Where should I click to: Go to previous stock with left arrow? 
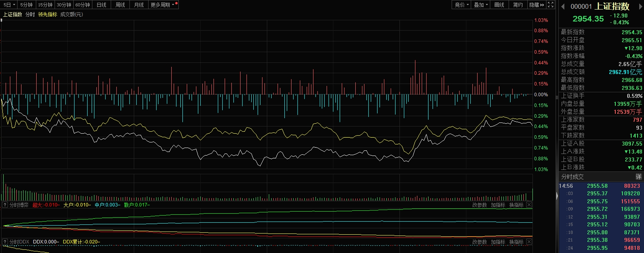pos(563,6)
